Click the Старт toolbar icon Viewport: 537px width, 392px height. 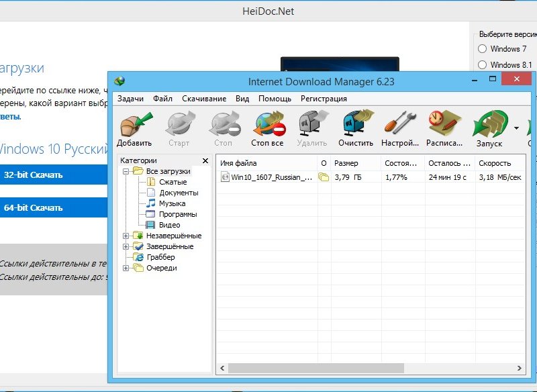tap(180, 124)
